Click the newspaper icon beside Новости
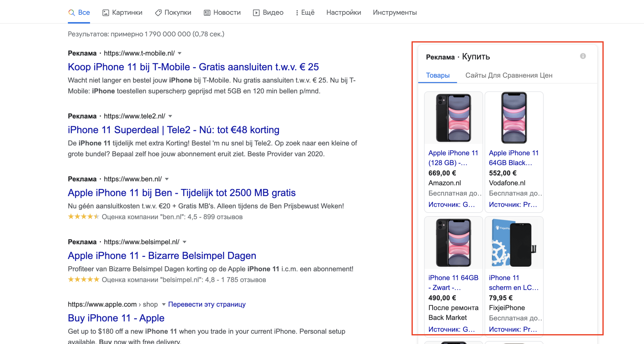644x344 pixels. tap(207, 13)
